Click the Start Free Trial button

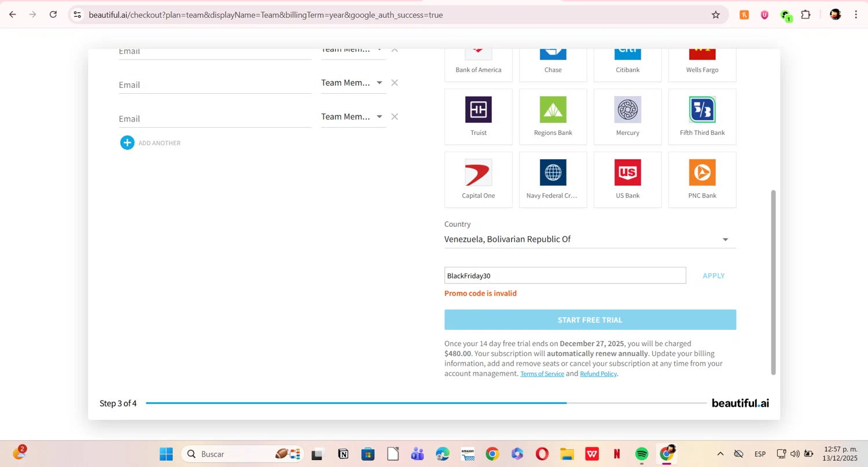click(x=590, y=319)
